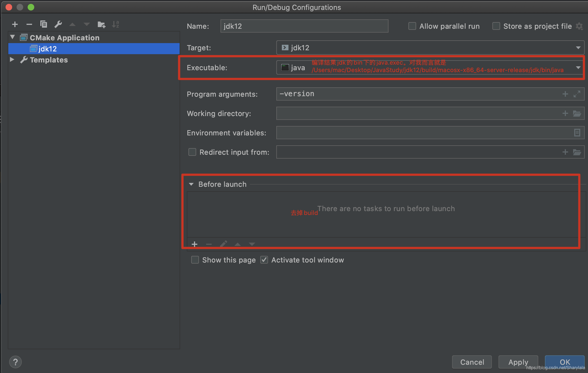The image size is (588, 373).
Task: Click the Cancel button
Action: tap(472, 362)
